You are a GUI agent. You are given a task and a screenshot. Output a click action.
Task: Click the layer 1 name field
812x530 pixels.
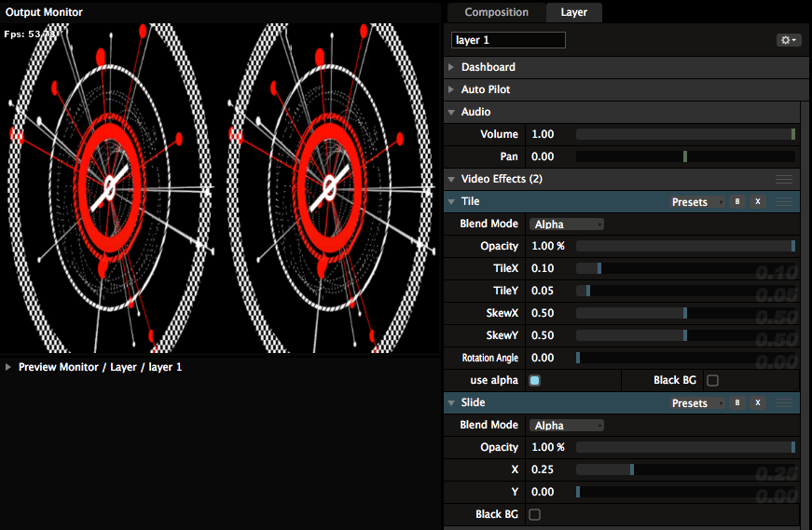[508, 40]
